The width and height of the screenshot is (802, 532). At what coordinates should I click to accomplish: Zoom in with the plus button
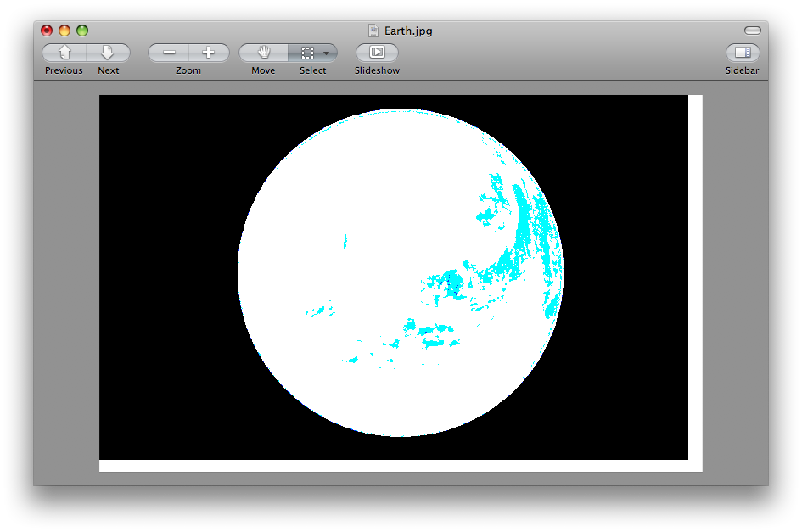tap(209, 53)
